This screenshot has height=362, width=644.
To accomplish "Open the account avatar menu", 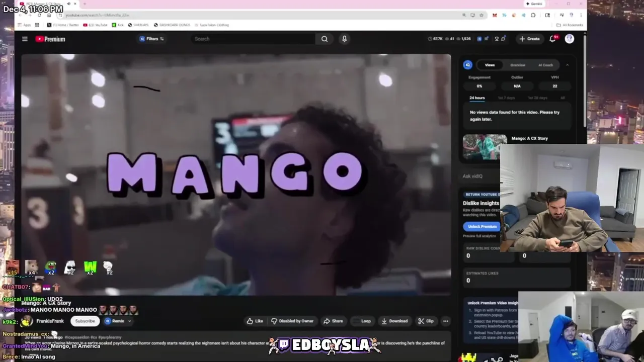I will 570,39.
